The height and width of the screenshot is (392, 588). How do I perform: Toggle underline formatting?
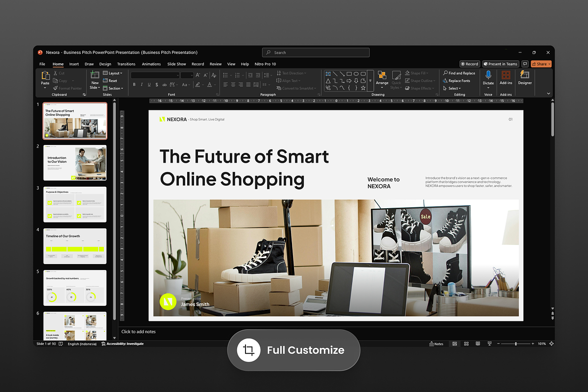click(149, 84)
